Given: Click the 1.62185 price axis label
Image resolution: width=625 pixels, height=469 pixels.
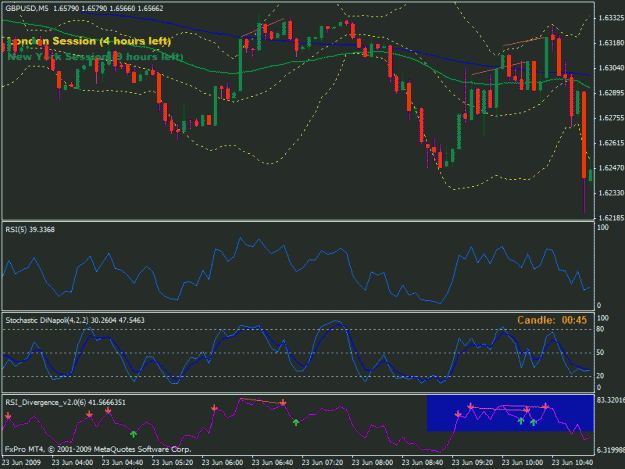Looking at the screenshot, I should coord(611,218).
